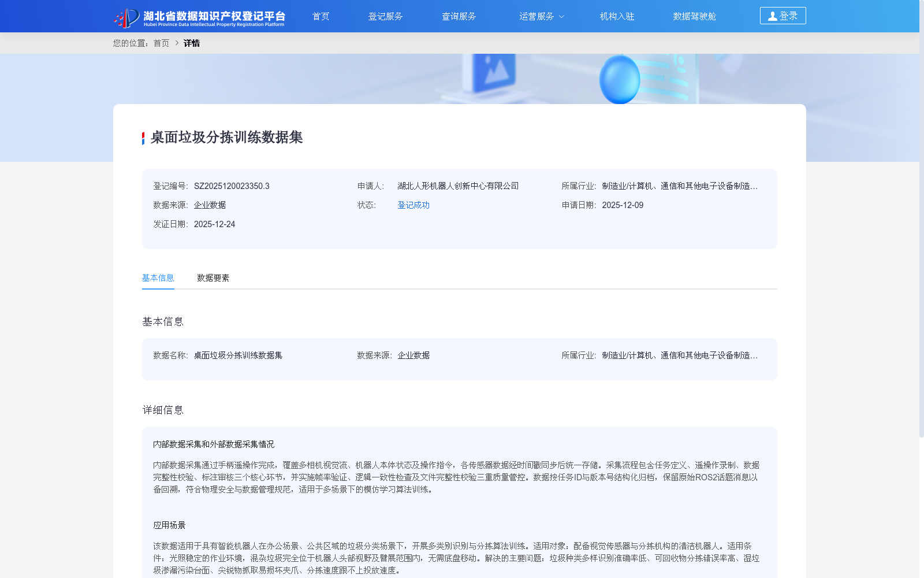Viewport: 924px width, 578px height.
Task: Click 详情 in the breadcrumb
Action: [x=192, y=43]
